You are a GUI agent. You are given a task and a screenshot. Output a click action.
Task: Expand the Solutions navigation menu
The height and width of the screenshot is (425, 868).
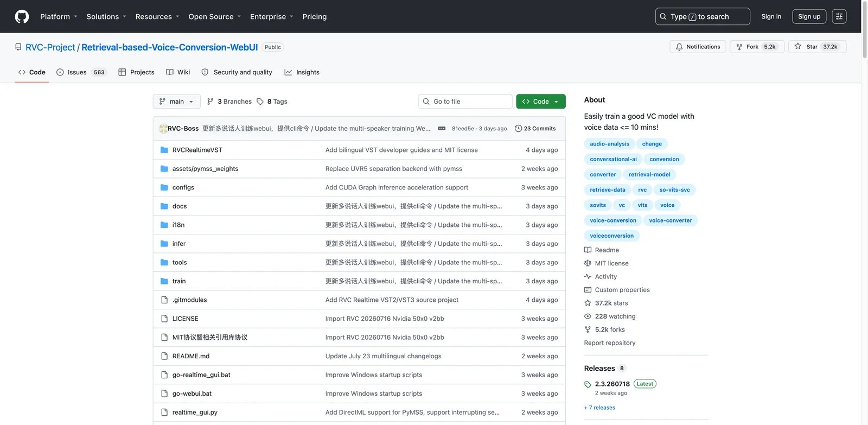click(x=106, y=16)
